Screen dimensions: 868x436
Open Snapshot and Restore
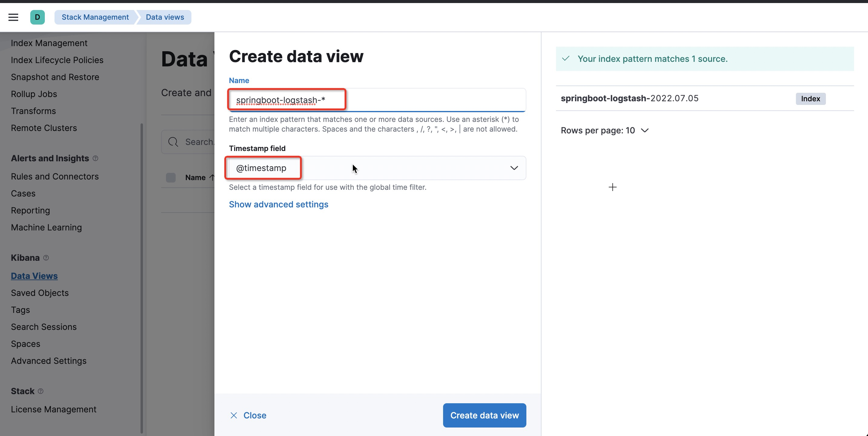tap(55, 77)
